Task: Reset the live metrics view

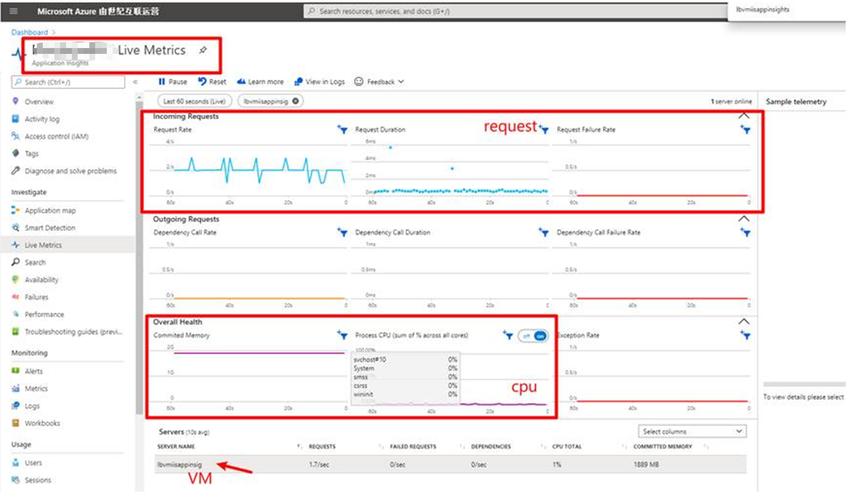Action: pyautogui.click(x=212, y=82)
